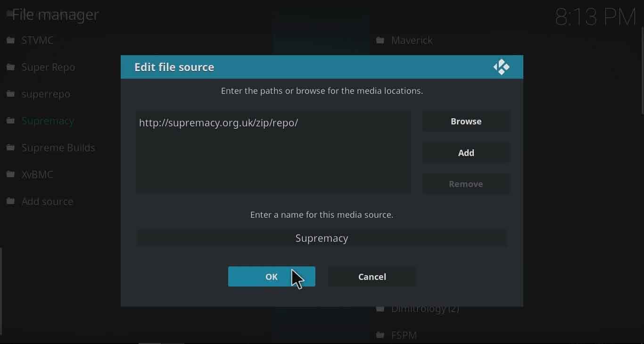644x344 pixels.
Task: Click Add to add another path
Action: coord(466,153)
